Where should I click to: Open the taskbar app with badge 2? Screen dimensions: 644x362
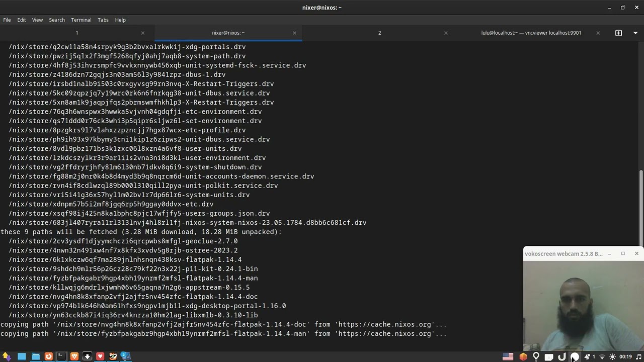click(x=125, y=356)
